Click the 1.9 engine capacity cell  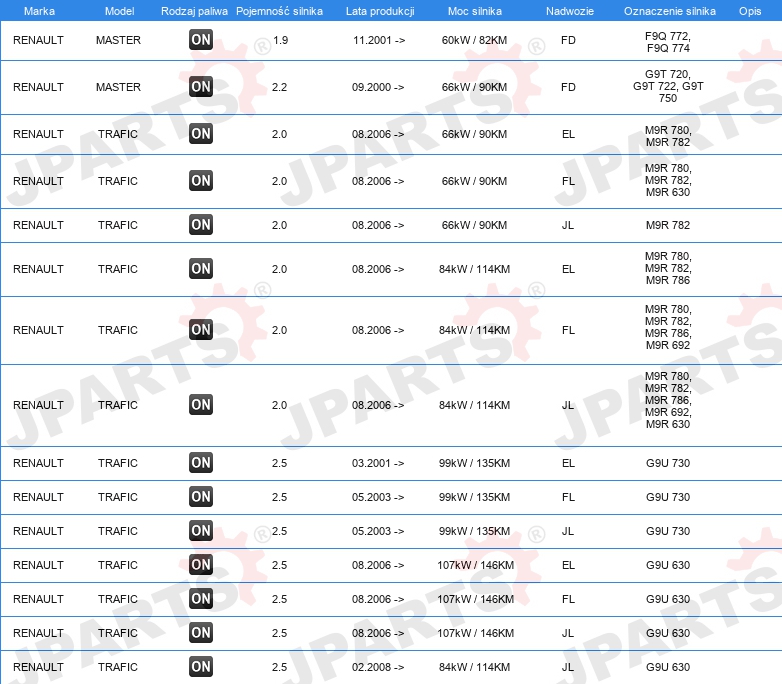281,40
